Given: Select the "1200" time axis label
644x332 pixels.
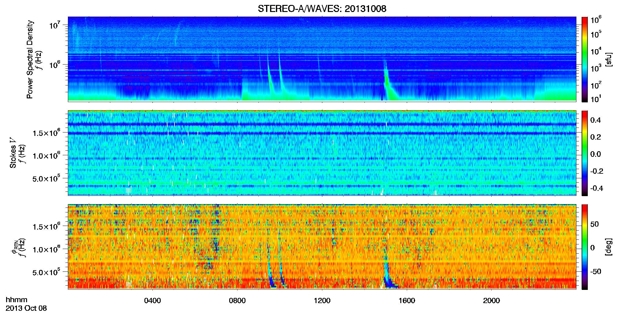Looking at the screenshot, I should click(x=322, y=301).
